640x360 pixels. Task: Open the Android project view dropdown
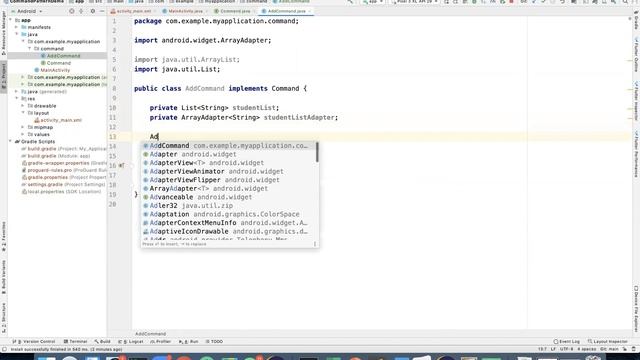pyautogui.click(x=27, y=11)
